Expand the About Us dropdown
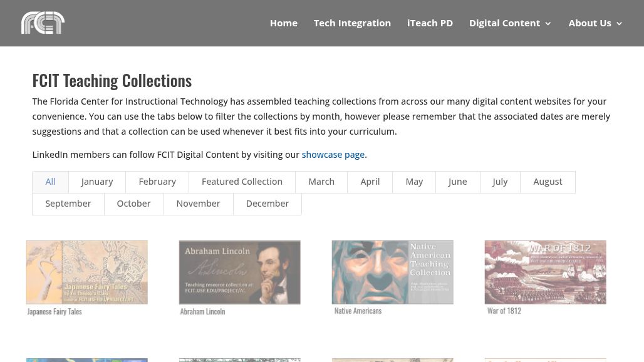The image size is (644, 362). pos(595,23)
